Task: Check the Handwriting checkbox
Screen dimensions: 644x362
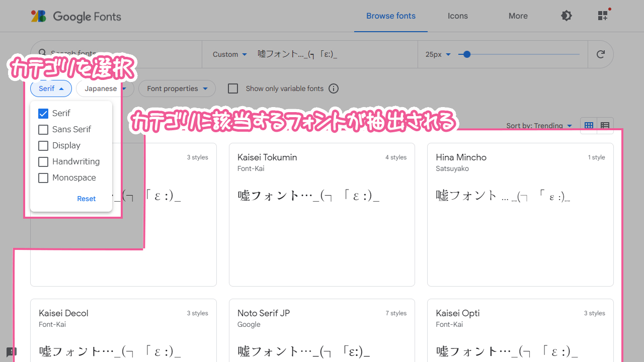Action: [43, 161]
